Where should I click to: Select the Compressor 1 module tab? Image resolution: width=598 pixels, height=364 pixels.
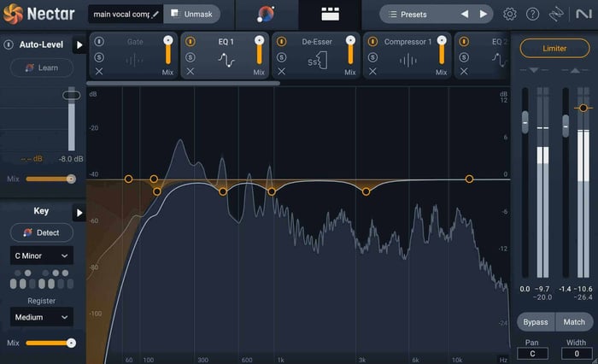point(407,56)
